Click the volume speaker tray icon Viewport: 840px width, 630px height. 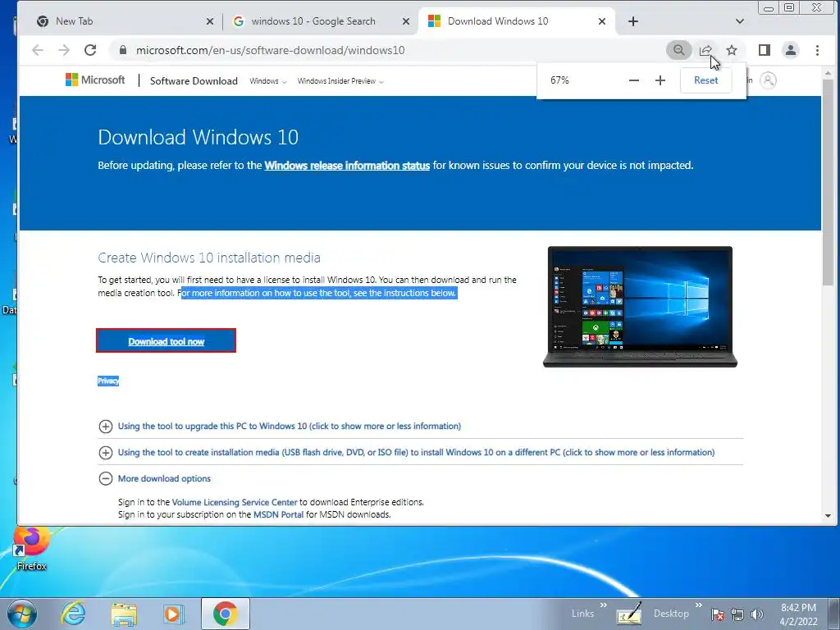coord(757,614)
